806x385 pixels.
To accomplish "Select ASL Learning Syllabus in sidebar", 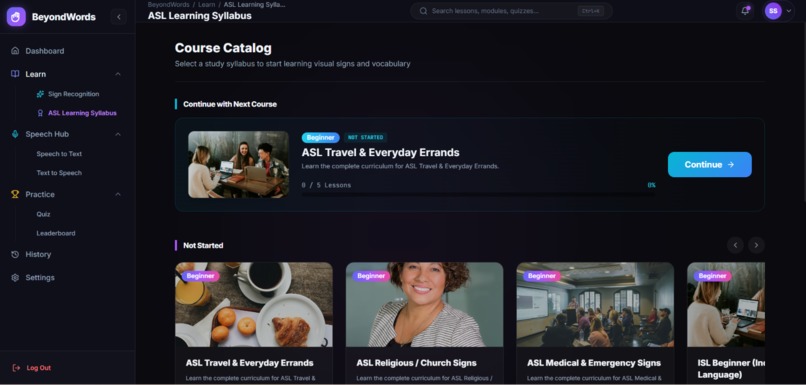I will pyautogui.click(x=82, y=113).
